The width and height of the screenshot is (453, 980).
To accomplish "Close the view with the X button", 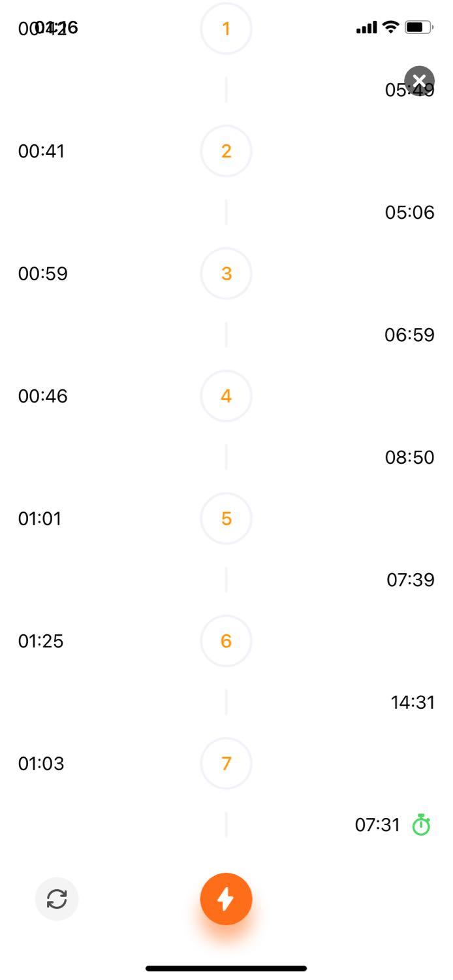I will point(419,81).
